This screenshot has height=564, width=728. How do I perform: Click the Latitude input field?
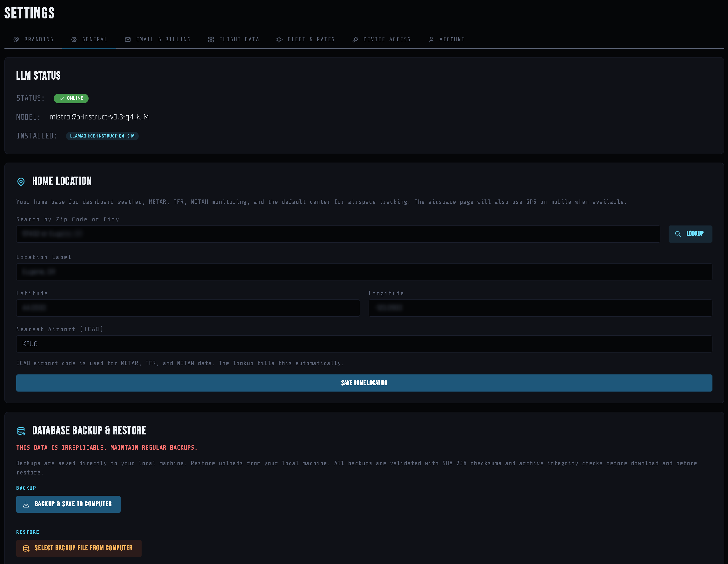[188, 308]
